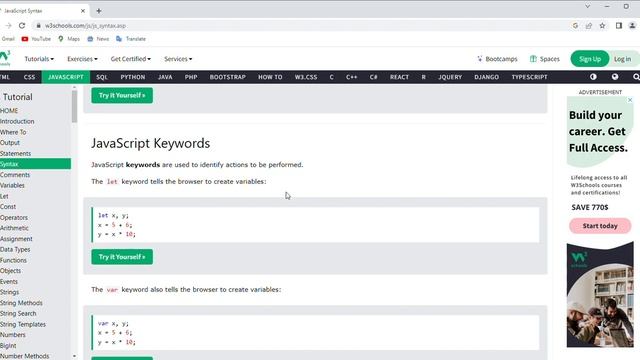Open Spaces link
The image size is (640, 360).
[x=544, y=59]
